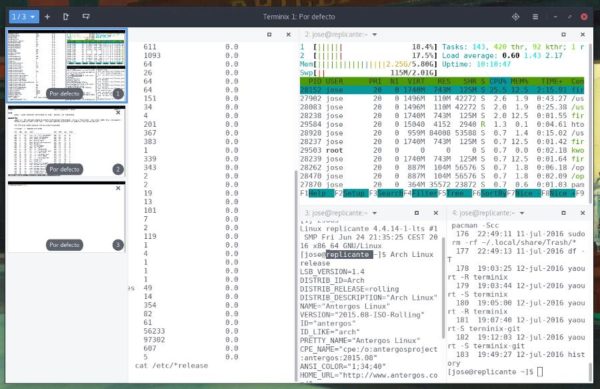Click the add terminal down icon
The width and height of the screenshot is (600, 389).
(x=86, y=17)
